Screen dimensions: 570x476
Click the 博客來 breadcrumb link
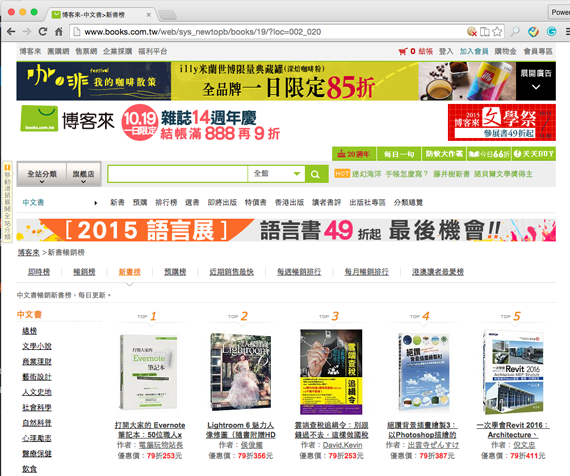pyautogui.click(x=28, y=252)
